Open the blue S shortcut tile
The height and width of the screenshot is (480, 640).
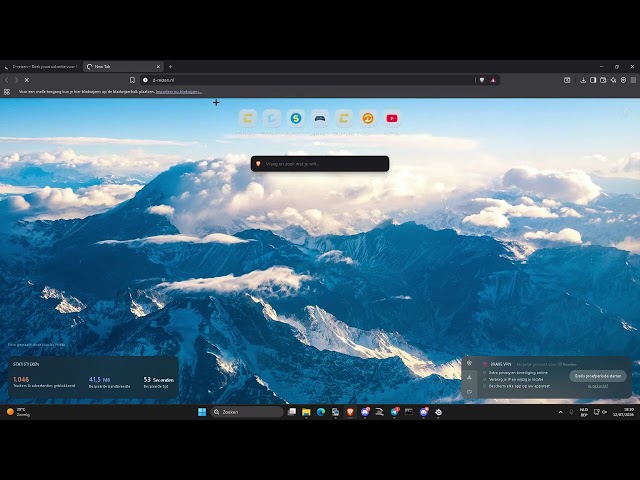pyautogui.click(x=296, y=118)
